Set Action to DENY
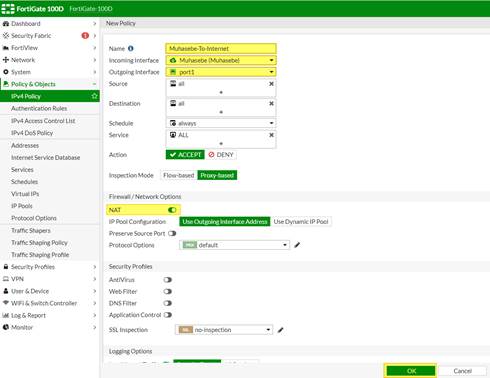490x378 pixels. [x=221, y=155]
